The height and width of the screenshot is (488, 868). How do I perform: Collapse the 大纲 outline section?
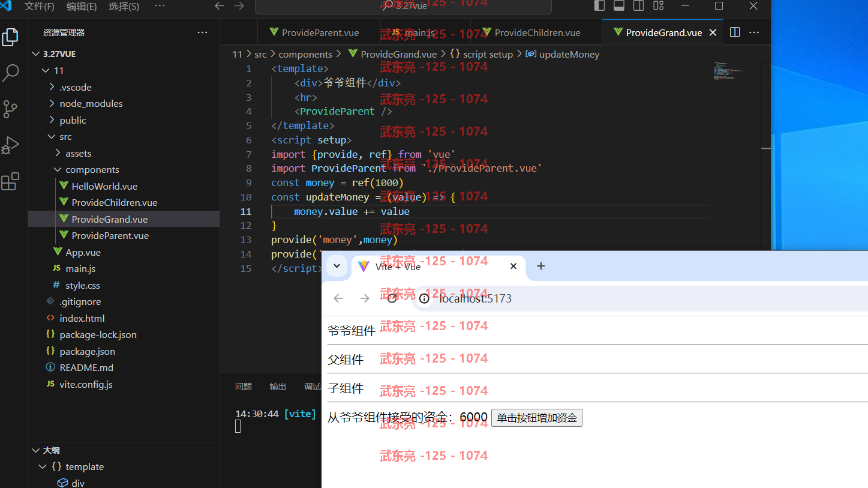pyautogui.click(x=124, y=450)
